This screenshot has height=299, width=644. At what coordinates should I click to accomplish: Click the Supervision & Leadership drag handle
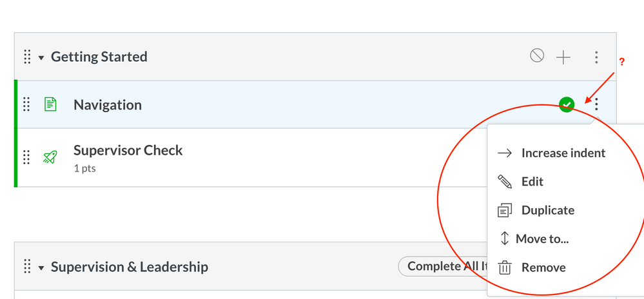pos(27,266)
